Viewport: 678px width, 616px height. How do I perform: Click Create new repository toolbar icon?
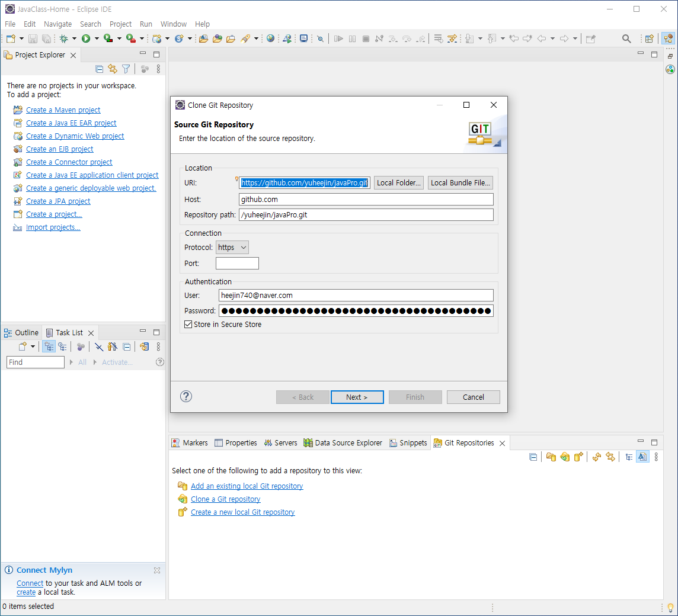click(x=578, y=457)
